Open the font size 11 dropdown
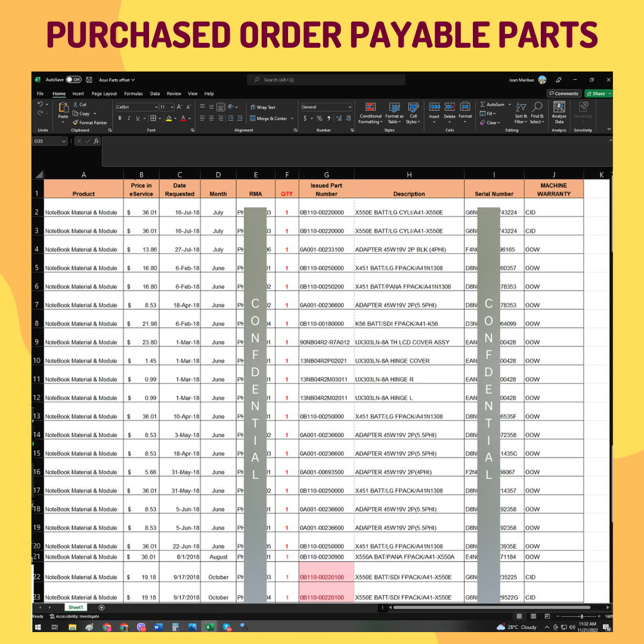The image size is (644, 644). [172, 107]
